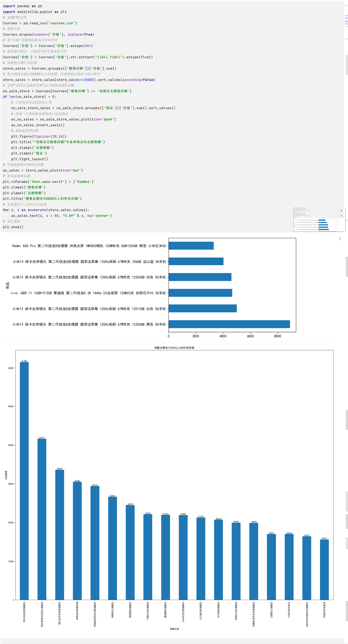Click the chart title '销售总额在15000以上的所有店铺'
The image size is (348, 644).
[174, 348]
